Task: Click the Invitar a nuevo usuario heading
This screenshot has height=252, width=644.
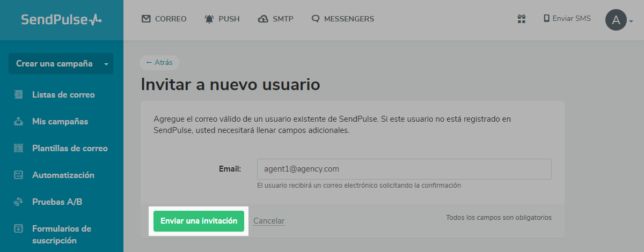Action: pyautogui.click(x=231, y=85)
